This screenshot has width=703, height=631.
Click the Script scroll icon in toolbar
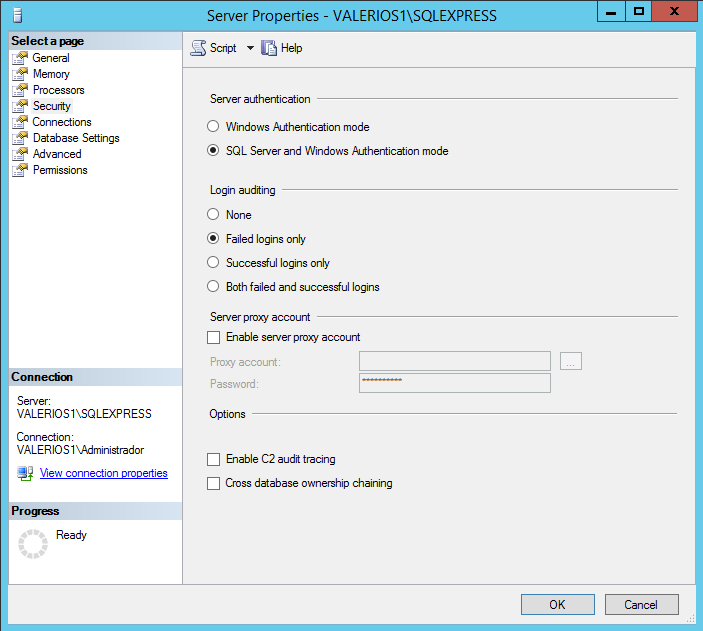tap(198, 48)
